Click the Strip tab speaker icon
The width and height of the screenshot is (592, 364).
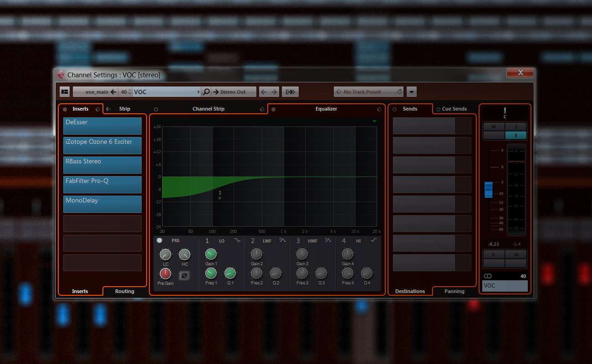click(108, 109)
